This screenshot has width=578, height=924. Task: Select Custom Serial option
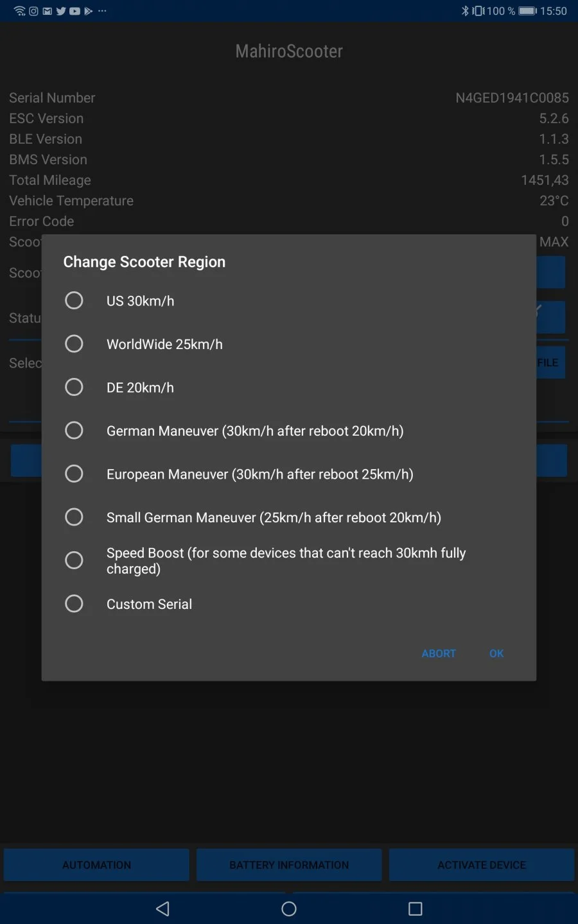pos(74,604)
